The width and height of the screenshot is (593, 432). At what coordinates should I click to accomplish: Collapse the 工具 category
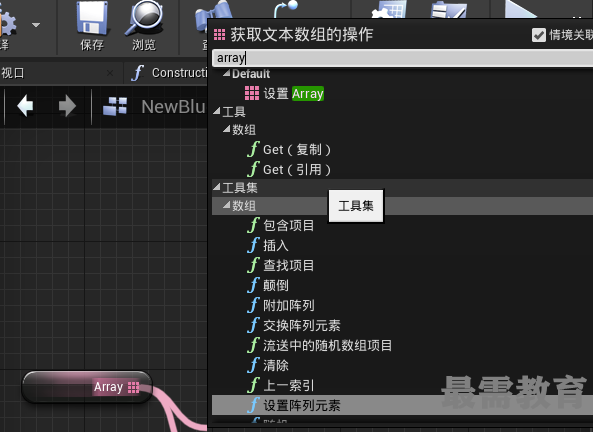pos(217,111)
